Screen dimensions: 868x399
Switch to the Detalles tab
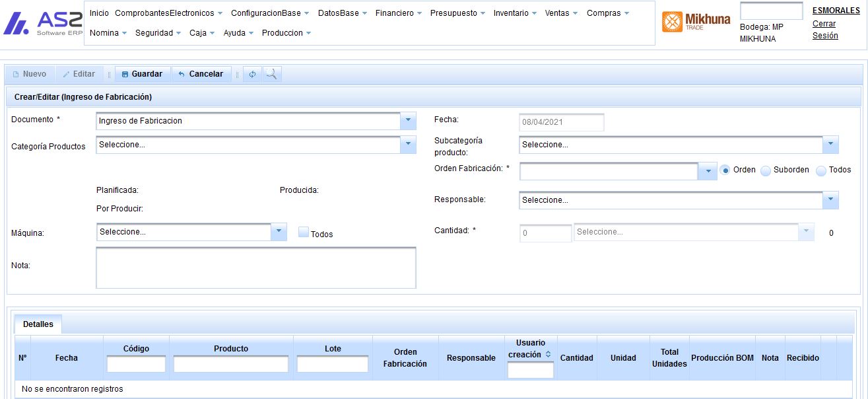(38, 324)
